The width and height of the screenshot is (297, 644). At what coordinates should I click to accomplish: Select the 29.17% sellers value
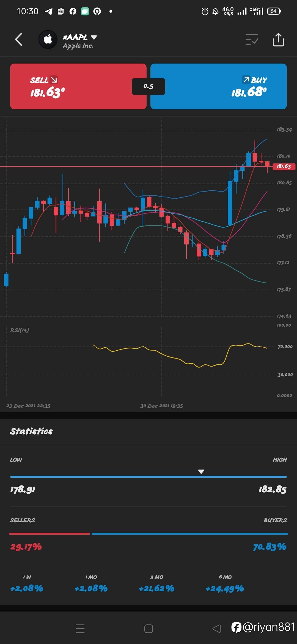coord(26,547)
